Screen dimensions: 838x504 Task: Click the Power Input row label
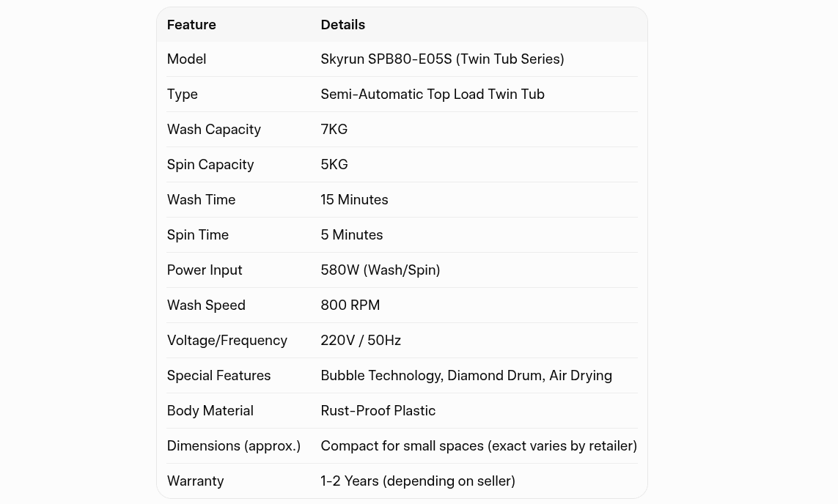point(204,270)
